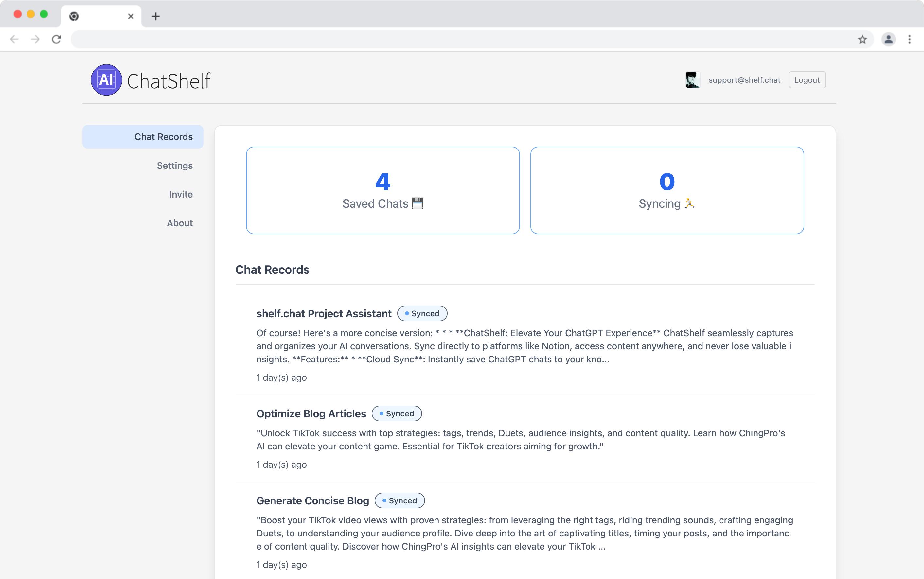Reload the page
This screenshot has height=579, width=924.
[x=56, y=39]
